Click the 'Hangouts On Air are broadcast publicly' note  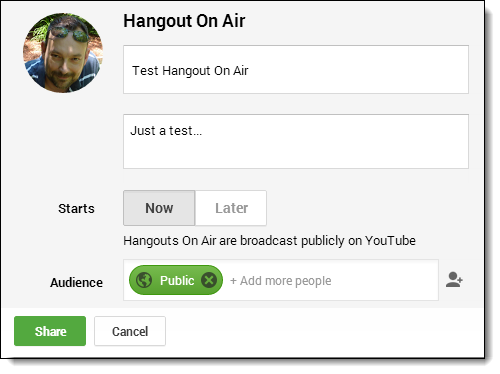(x=269, y=241)
